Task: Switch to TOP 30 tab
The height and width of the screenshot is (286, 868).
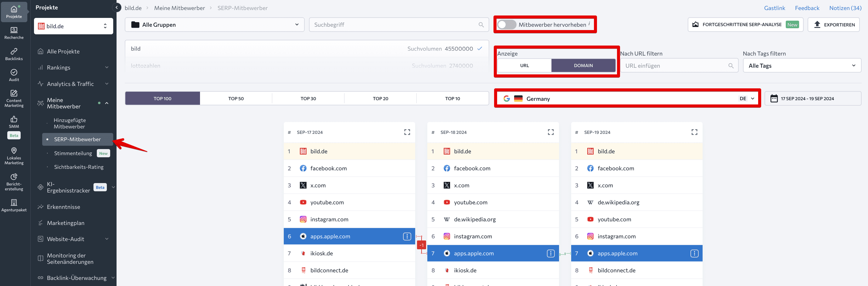Action: (x=308, y=98)
